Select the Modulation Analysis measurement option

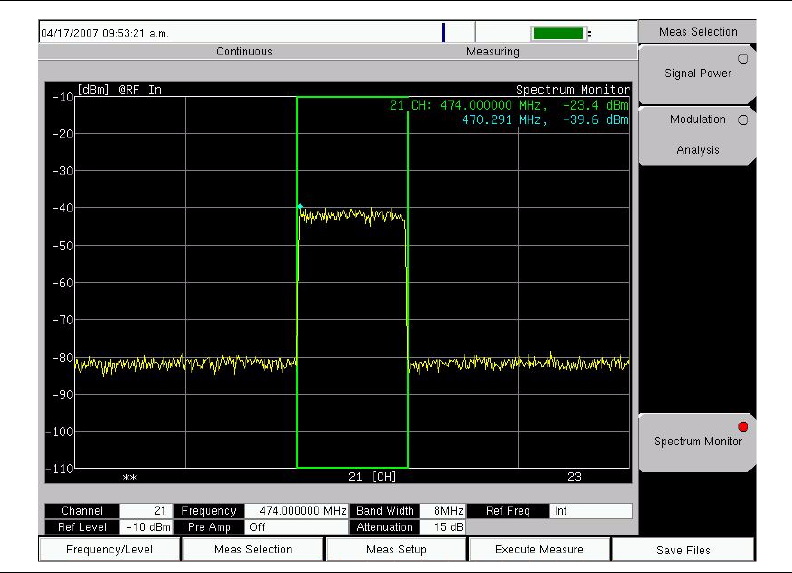click(697, 134)
